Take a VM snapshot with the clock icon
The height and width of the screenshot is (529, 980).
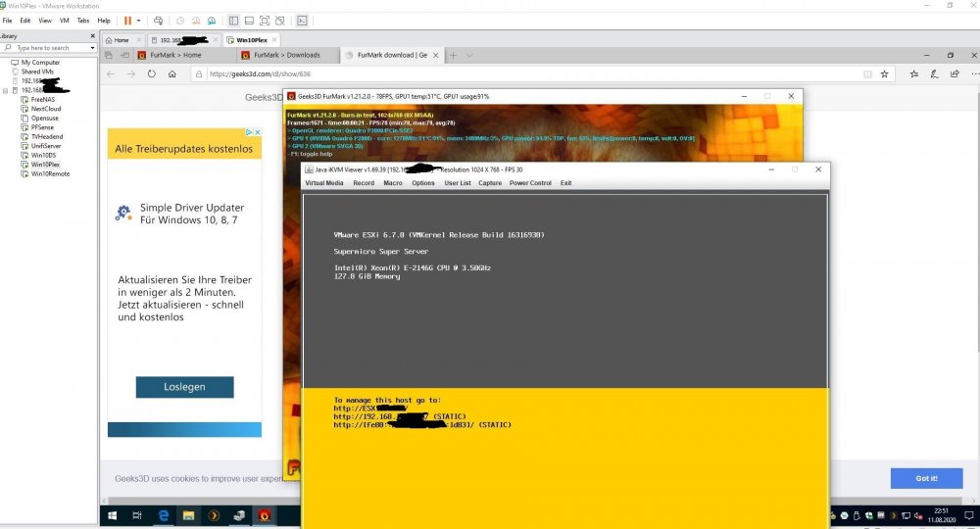180,21
